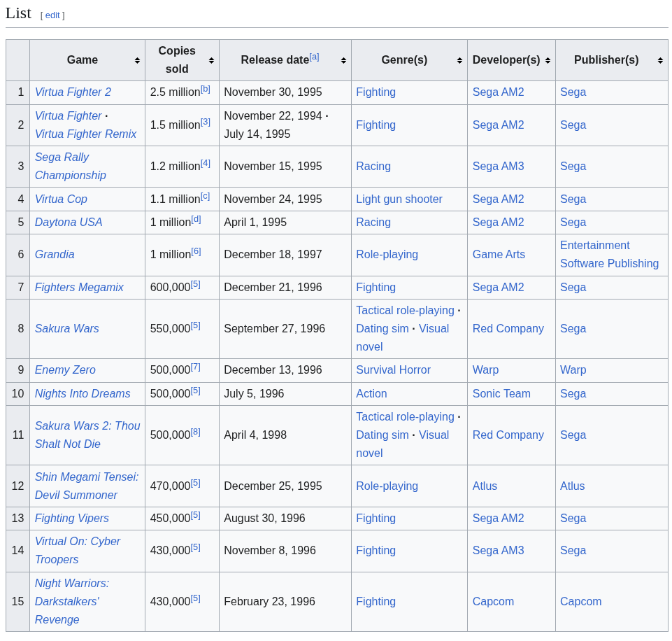Image resolution: width=672 pixels, height=641 pixels.
Task: Open Role-playing genre link in Grandia row
Action: click(x=387, y=255)
